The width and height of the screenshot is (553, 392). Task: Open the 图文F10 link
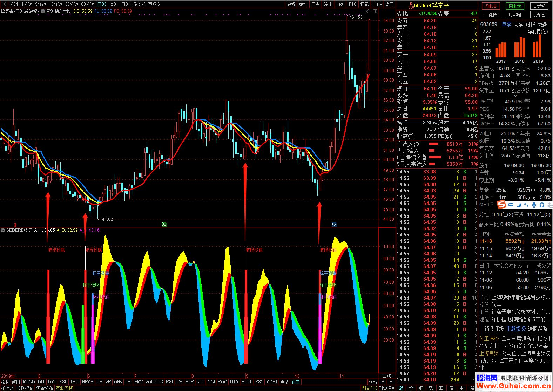pyautogui.click(x=370, y=388)
